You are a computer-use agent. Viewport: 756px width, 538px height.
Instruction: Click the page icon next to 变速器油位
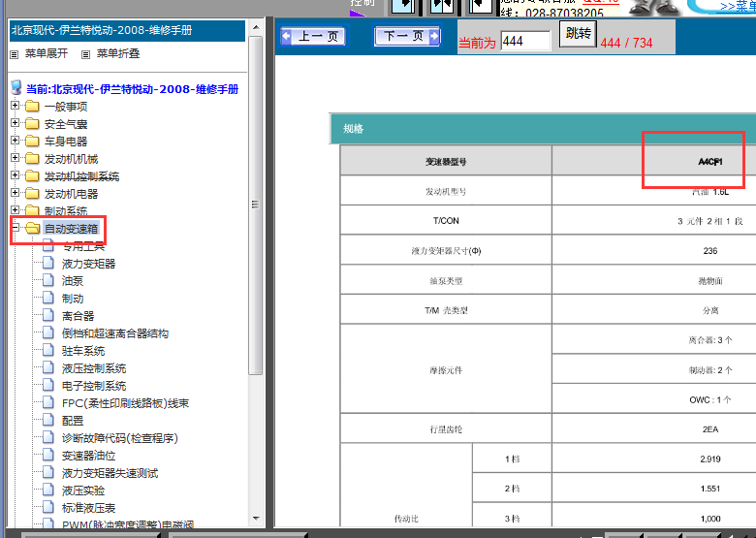click(x=48, y=455)
